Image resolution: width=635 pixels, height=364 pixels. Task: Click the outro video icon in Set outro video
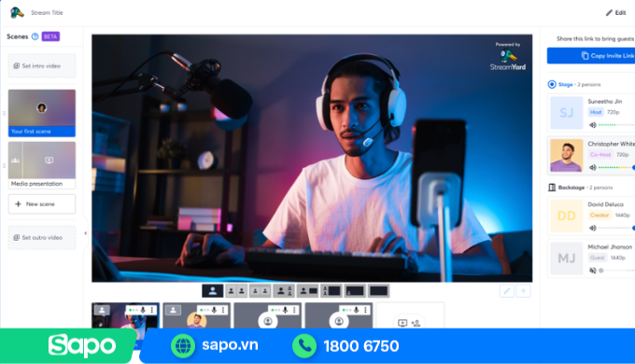(17, 237)
